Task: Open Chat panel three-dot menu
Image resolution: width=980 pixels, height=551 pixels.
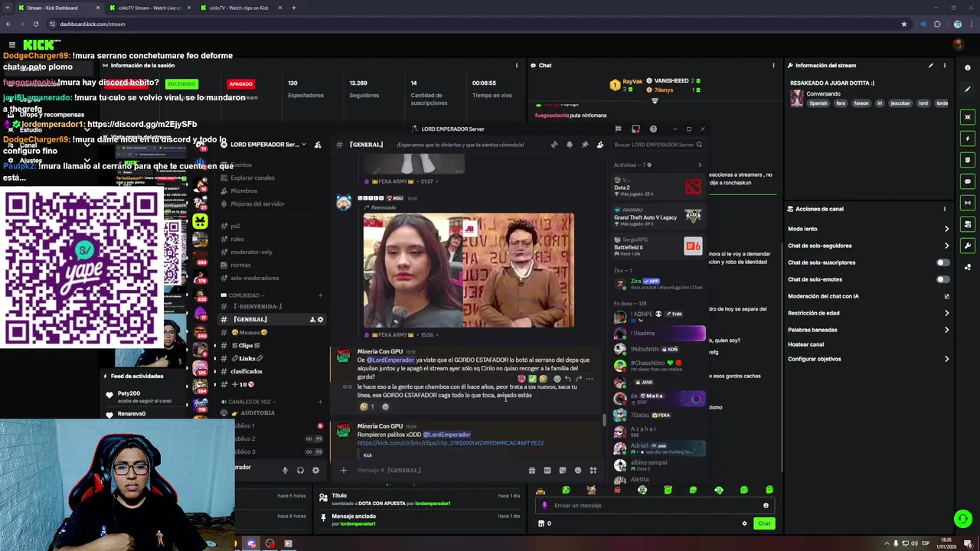Action: click(773, 66)
